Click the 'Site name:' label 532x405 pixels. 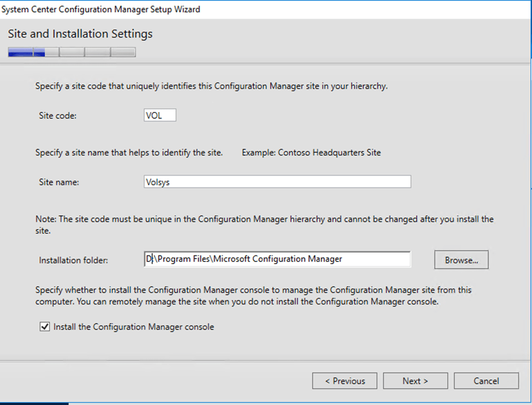coord(59,182)
